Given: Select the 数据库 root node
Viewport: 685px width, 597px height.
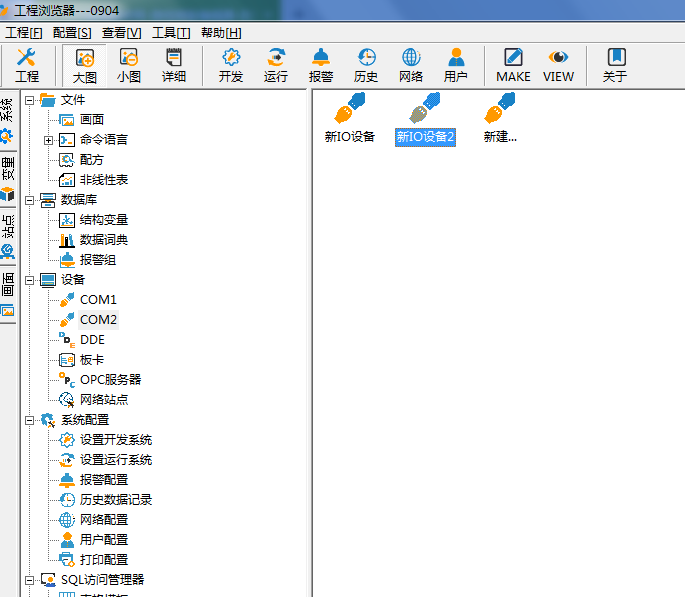Looking at the screenshot, I should pos(69,200).
